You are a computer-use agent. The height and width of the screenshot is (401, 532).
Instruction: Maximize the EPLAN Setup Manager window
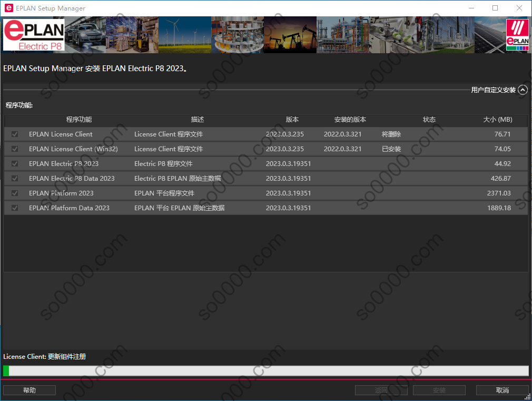495,8
